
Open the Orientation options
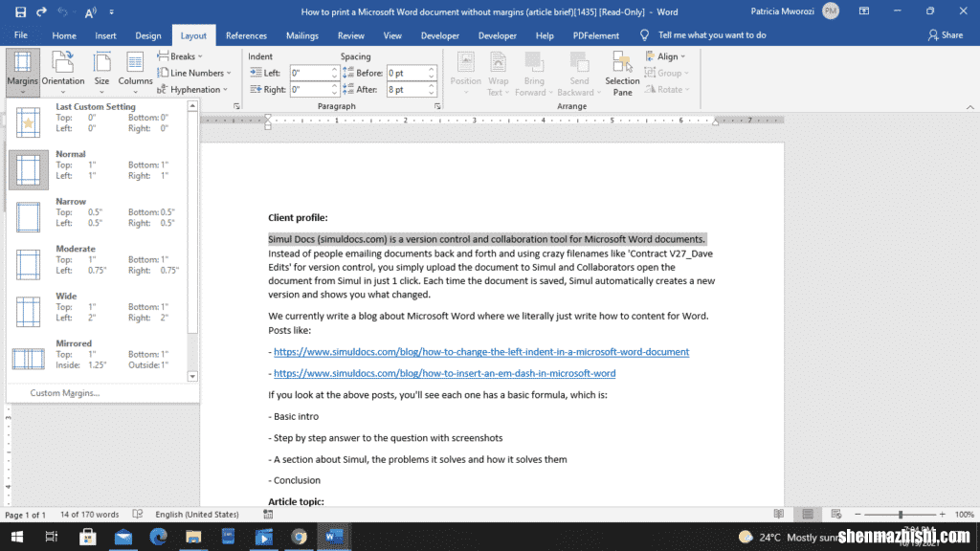62,73
